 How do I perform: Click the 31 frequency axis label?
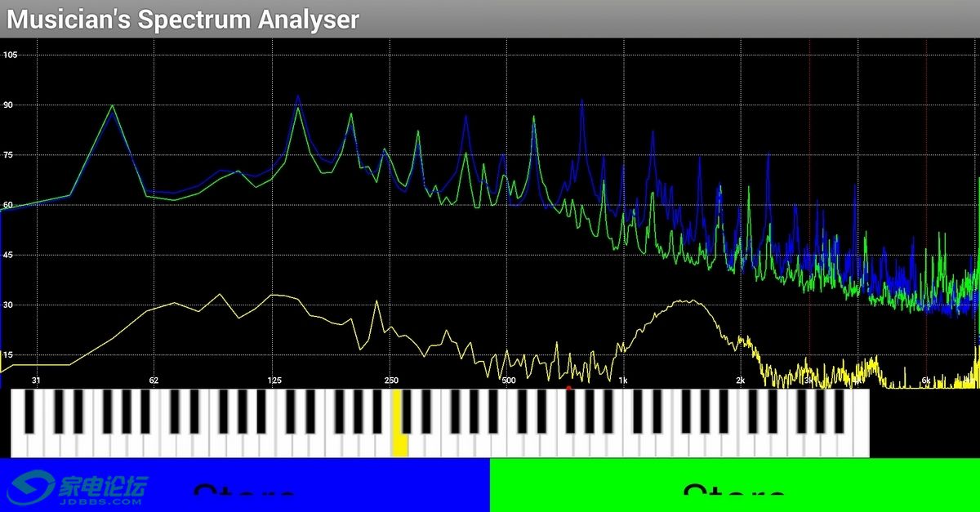(x=36, y=381)
